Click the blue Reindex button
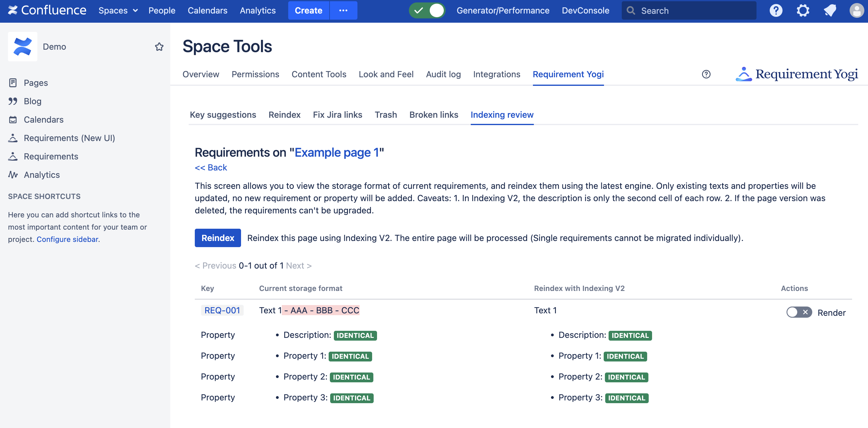This screenshot has height=428, width=868. coord(218,238)
